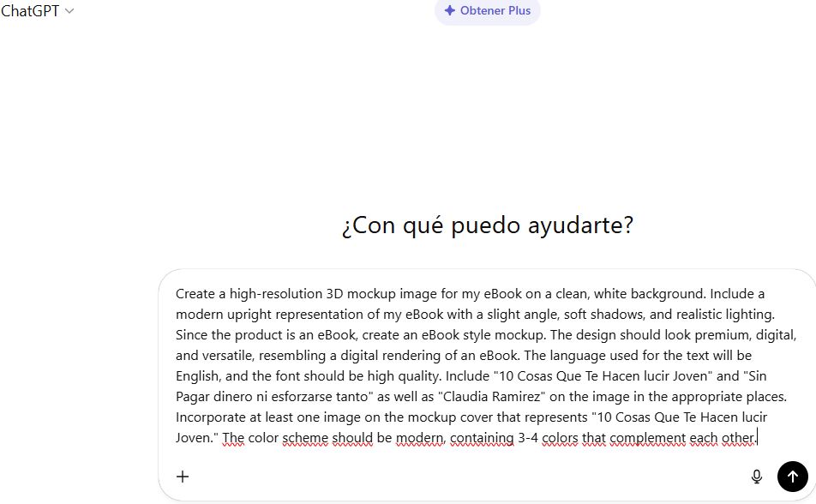Click the ChatGPT menu label top-left
Viewport: 816px width, 504px height.
tap(31, 11)
